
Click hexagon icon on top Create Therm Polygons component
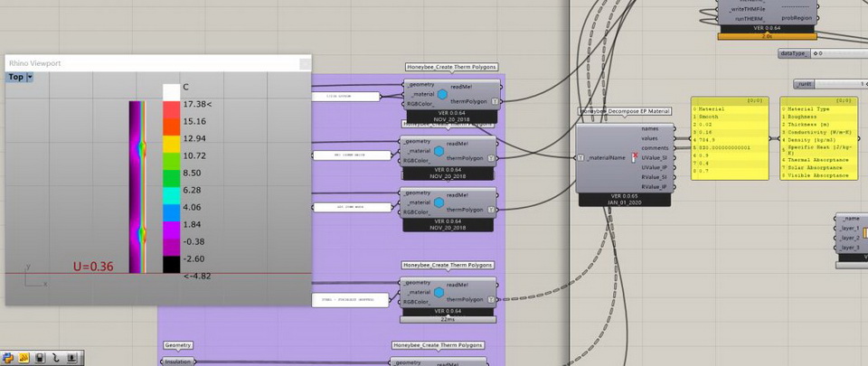click(x=443, y=94)
